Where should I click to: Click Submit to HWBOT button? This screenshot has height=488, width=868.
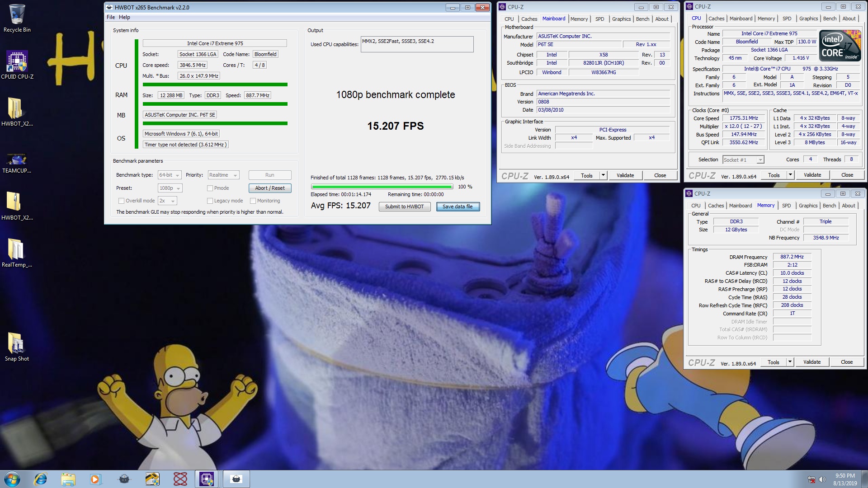click(405, 206)
